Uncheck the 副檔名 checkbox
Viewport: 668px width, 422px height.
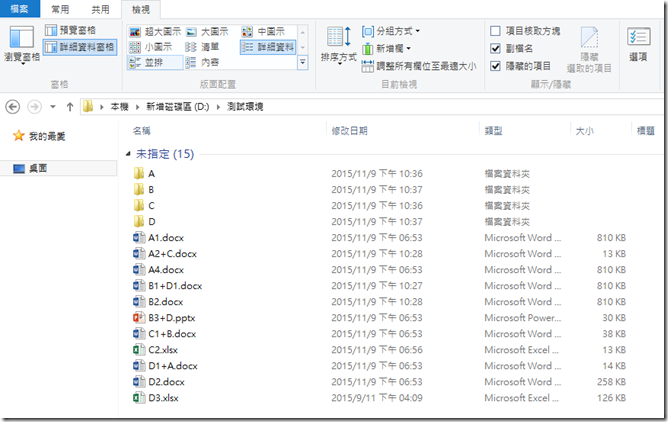tap(496, 48)
